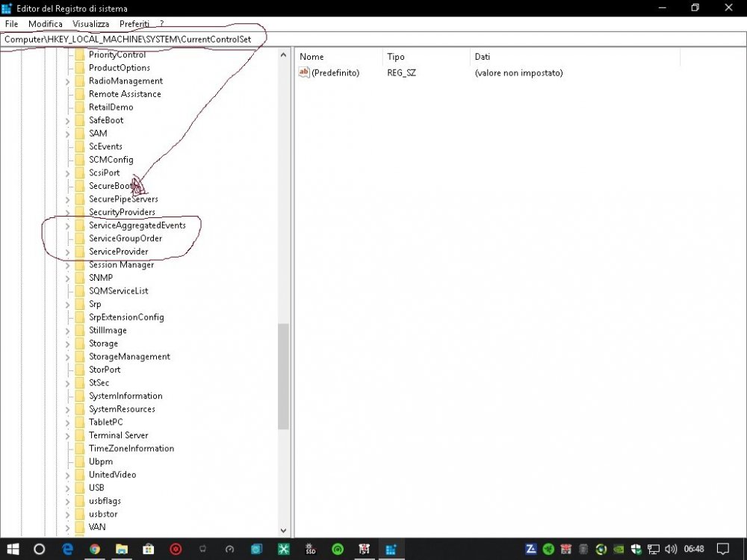Expand the SNMP key
The width and height of the screenshot is (747, 560).
(x=67, y=278)
